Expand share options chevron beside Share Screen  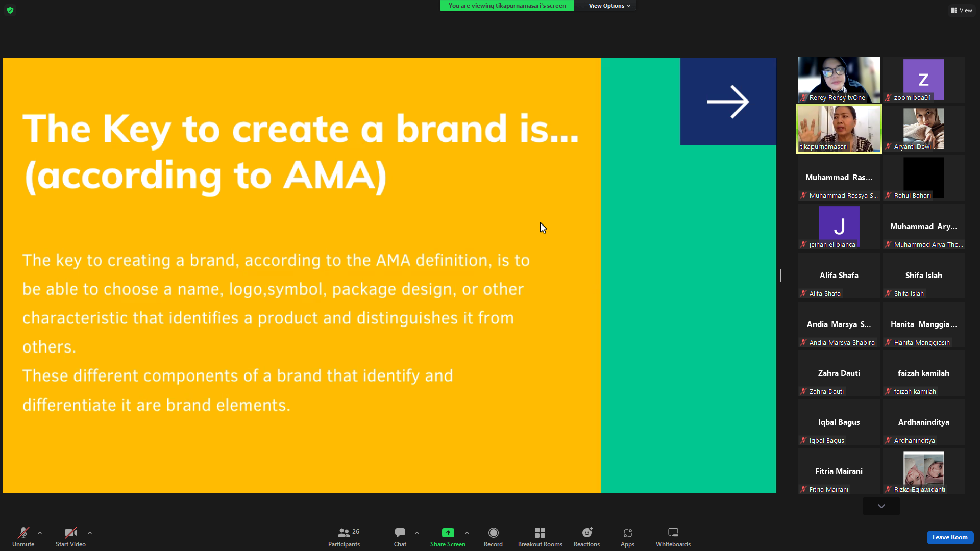[467, 533]
